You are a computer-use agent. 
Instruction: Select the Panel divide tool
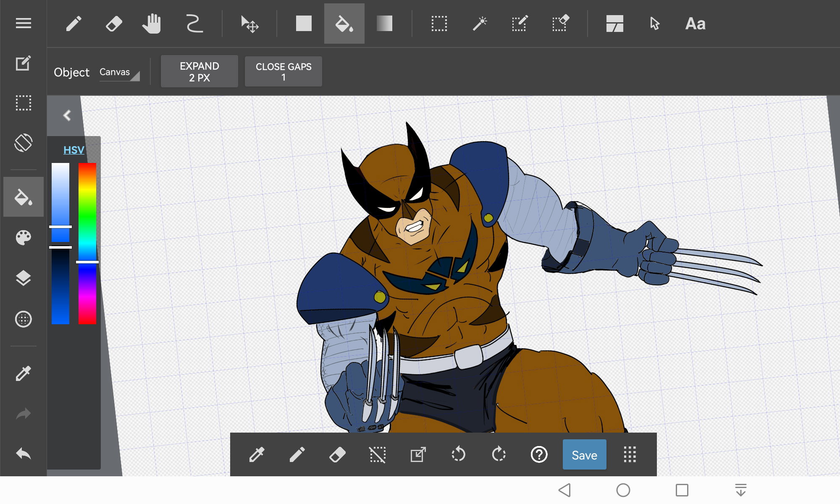[x=614, y=24]
